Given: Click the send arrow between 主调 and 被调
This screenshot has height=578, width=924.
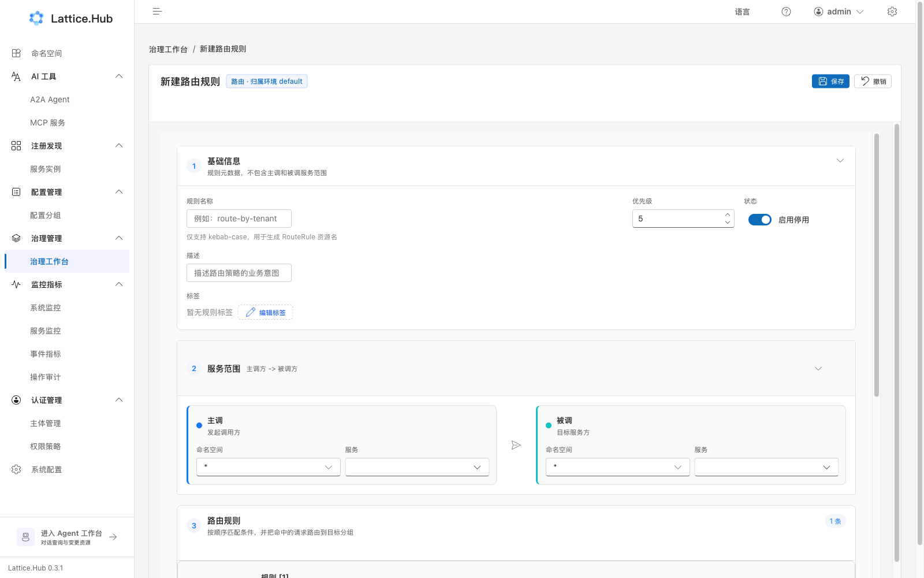Looking at the screenshot, I should coord(516,445).
